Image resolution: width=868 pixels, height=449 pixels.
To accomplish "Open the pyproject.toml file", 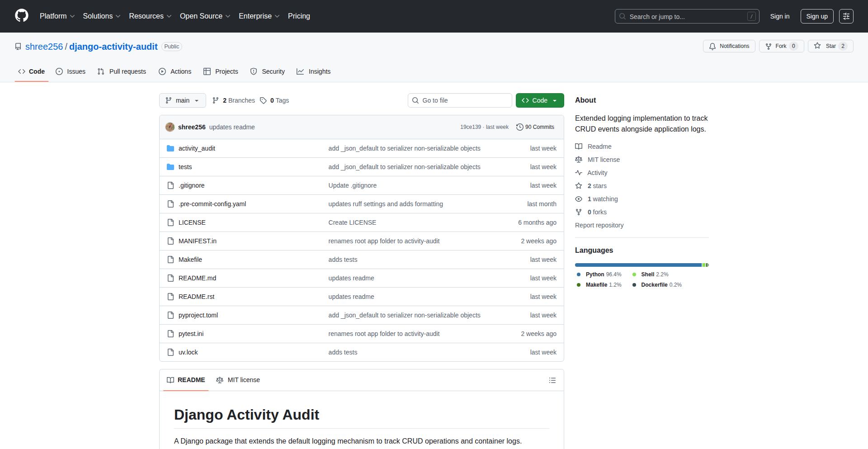I will point(198,315).
